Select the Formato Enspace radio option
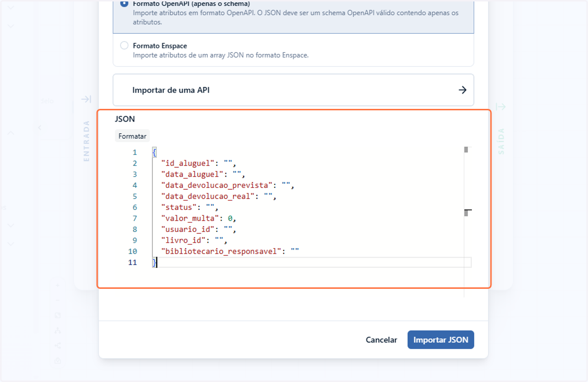Screen dimensions: 588x382 [124, 46]
